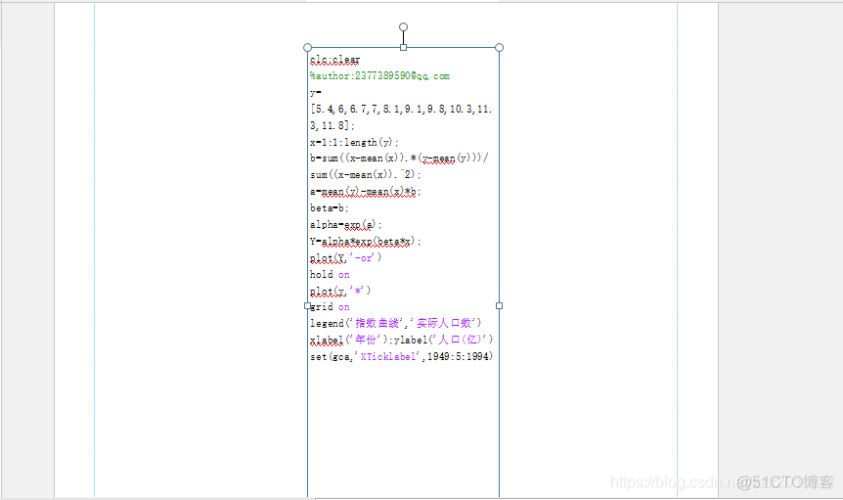The image size is (843, 500).
Task: Click the left-middle square resize handle
Action: click(x=308, y=305)
